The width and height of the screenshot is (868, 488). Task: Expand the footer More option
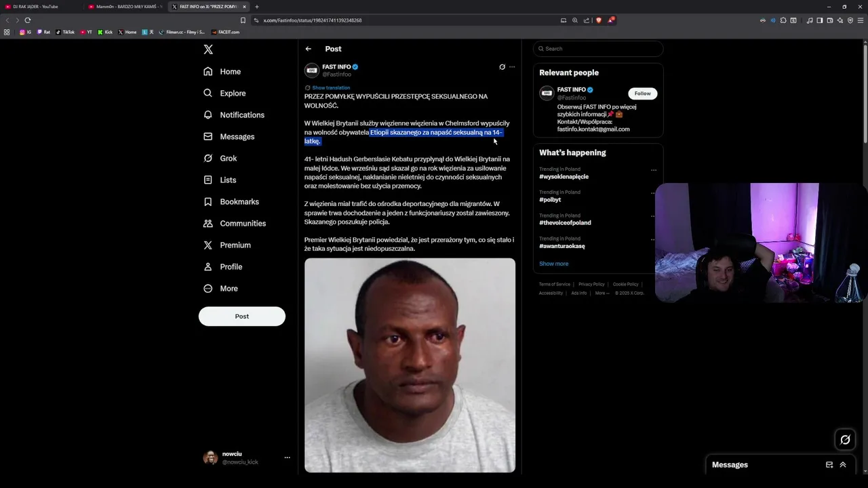(x=601, y=293)
